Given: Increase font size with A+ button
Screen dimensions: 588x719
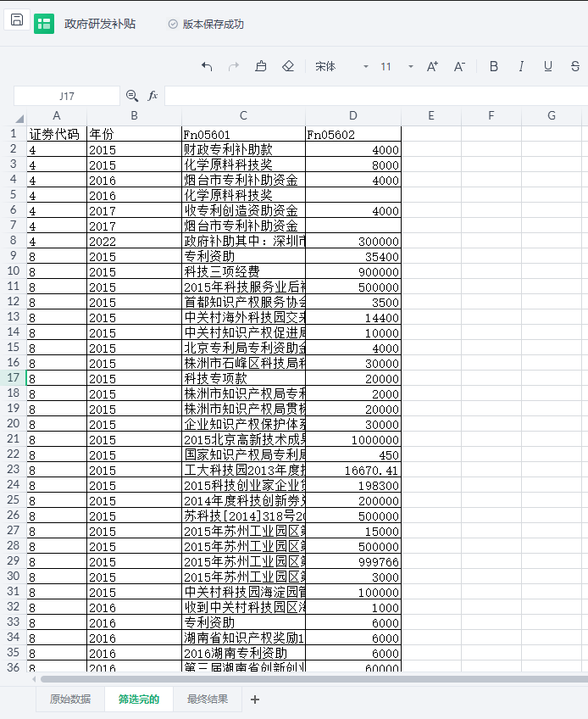Looking at the screenshot, I should point(432,67).
